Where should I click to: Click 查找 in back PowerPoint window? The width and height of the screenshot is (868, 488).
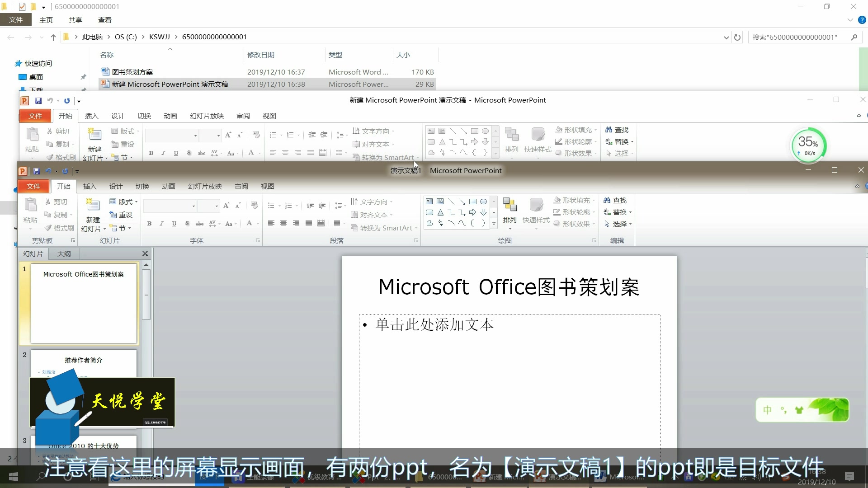(617, 130)
